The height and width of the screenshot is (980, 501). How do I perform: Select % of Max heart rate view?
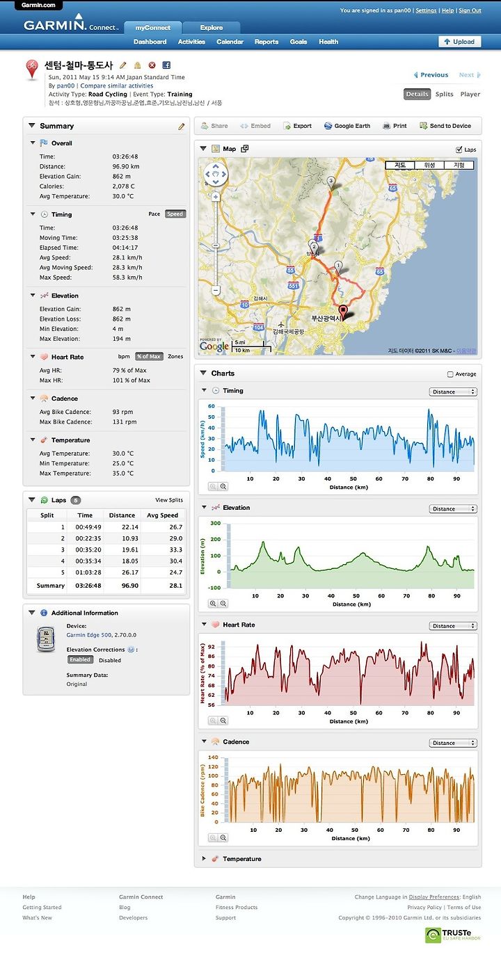tap(149, 357)
